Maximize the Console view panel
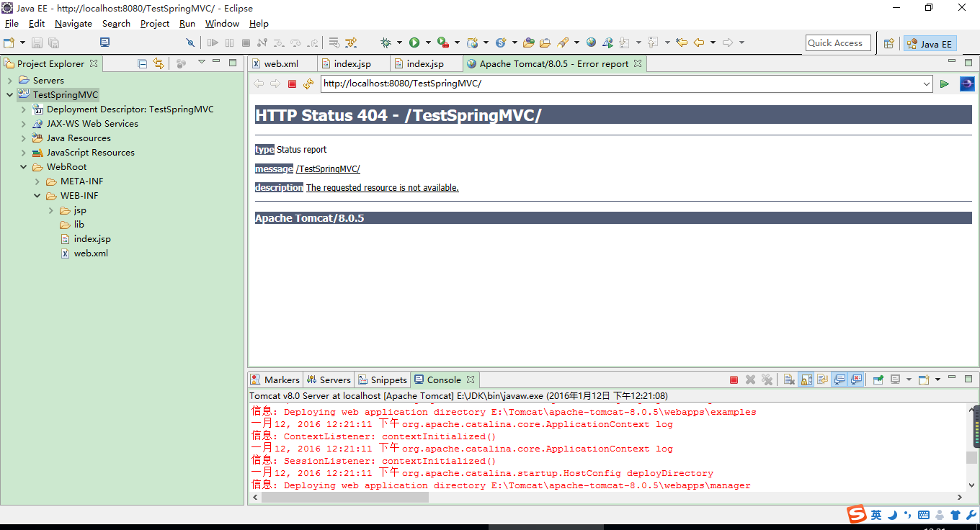This screenshot has height=530, width=980. click(968, 378)
